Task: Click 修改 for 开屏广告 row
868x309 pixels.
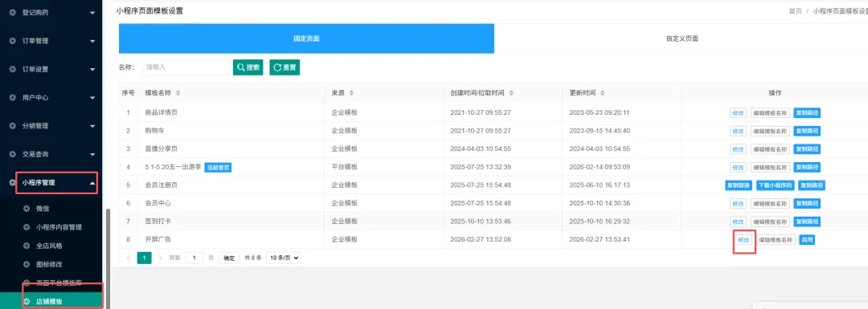Action: pyautogui.click(x=743, y=240)
